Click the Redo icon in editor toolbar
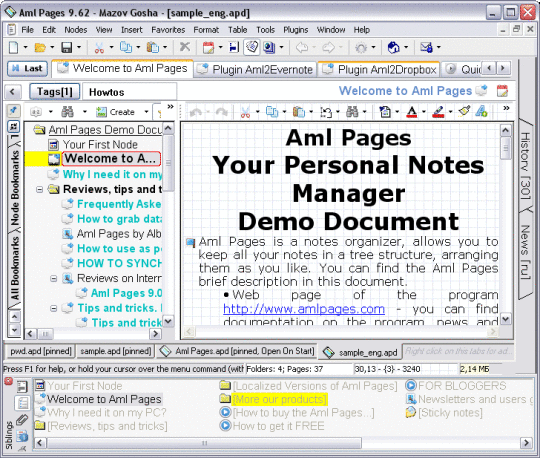The width and height of the screenshot is (540, 458). point(222,112)
